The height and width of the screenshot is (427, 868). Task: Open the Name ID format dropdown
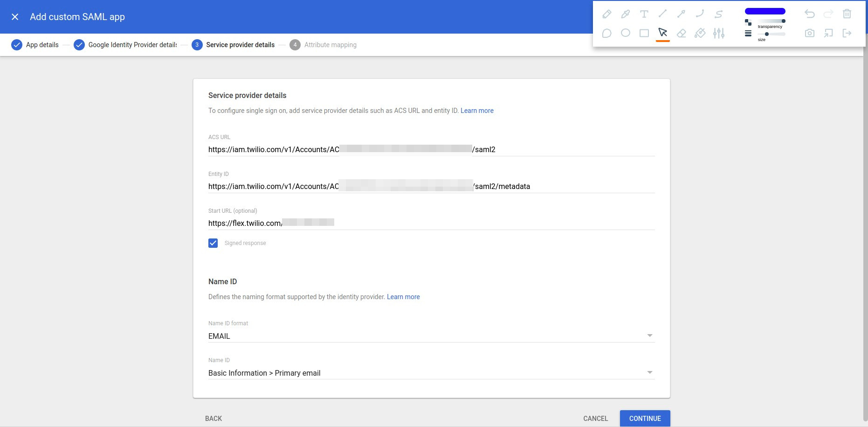click(x=432, y=336)
